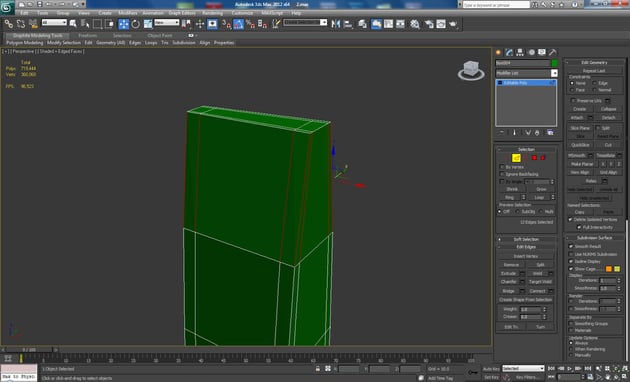Click the Create Shape From Selection button
The width and height of the screenshot is (630, 382).
click(x=526, y=300)
